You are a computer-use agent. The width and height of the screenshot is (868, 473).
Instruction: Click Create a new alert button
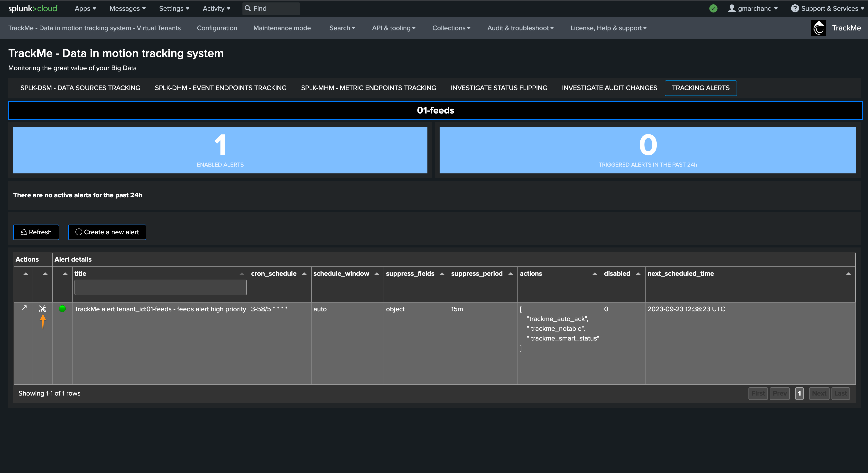click(x=107, y=232)
